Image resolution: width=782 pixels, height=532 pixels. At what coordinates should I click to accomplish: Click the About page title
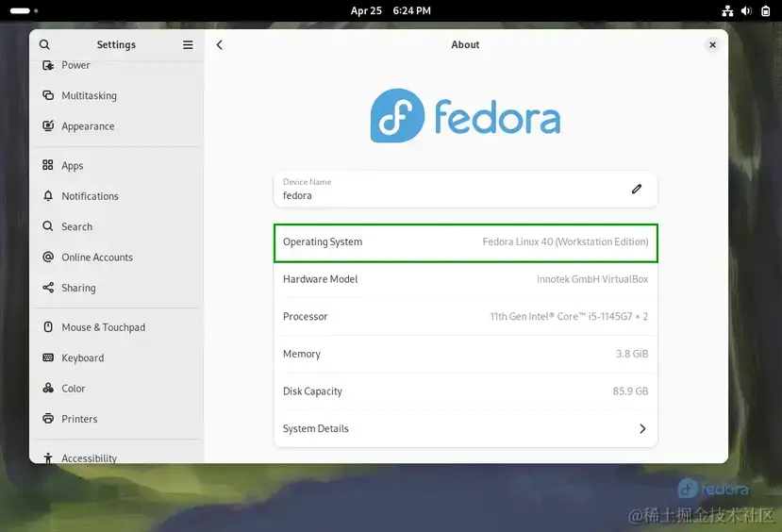(x=465, y=45)
